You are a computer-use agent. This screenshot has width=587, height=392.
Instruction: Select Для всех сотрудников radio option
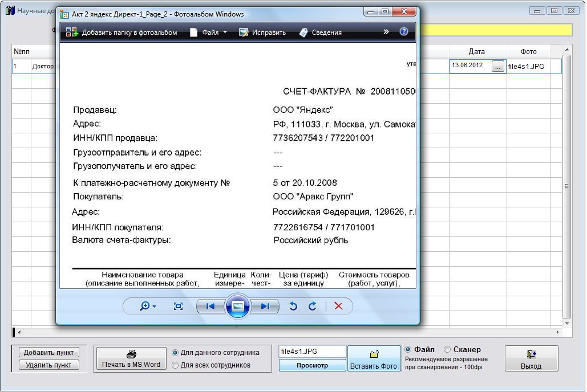tap(175, 365)
